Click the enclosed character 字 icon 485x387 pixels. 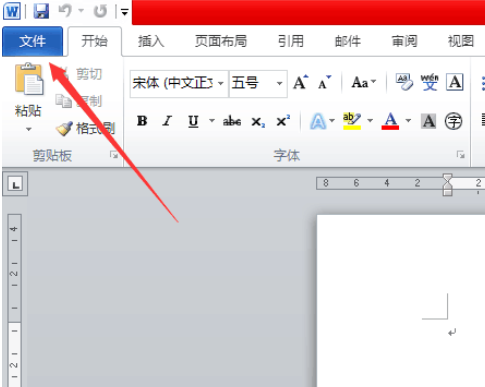454,121
